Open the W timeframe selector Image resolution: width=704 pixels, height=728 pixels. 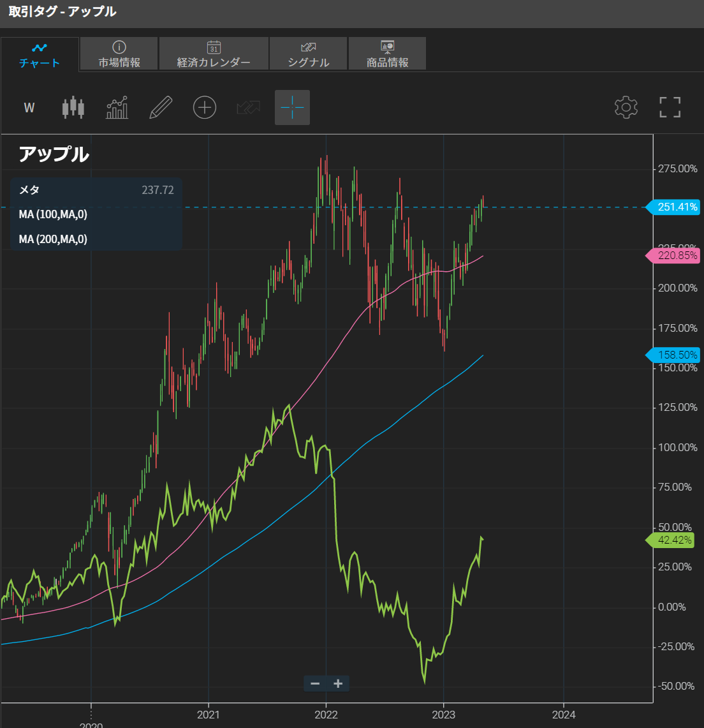29,108
